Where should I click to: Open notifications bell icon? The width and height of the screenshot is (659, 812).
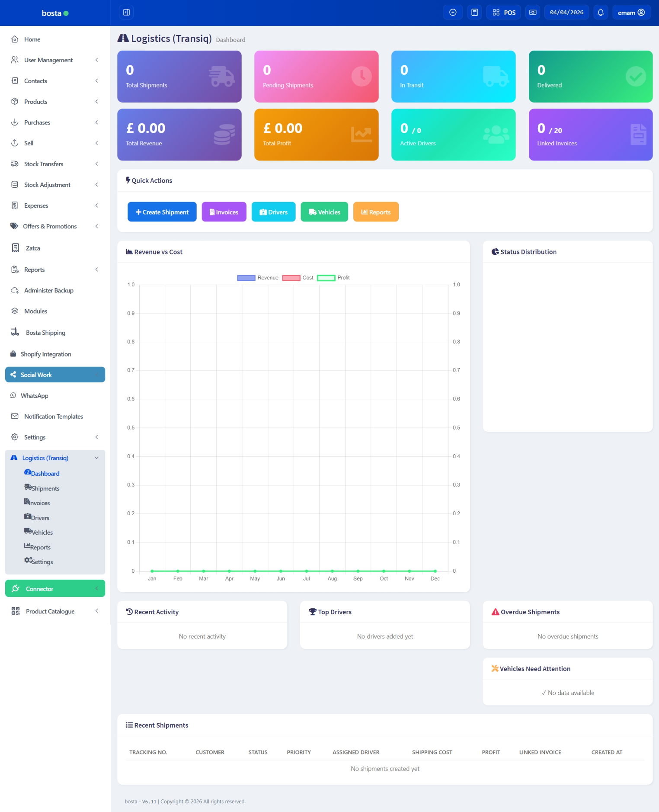pos(600,13)
